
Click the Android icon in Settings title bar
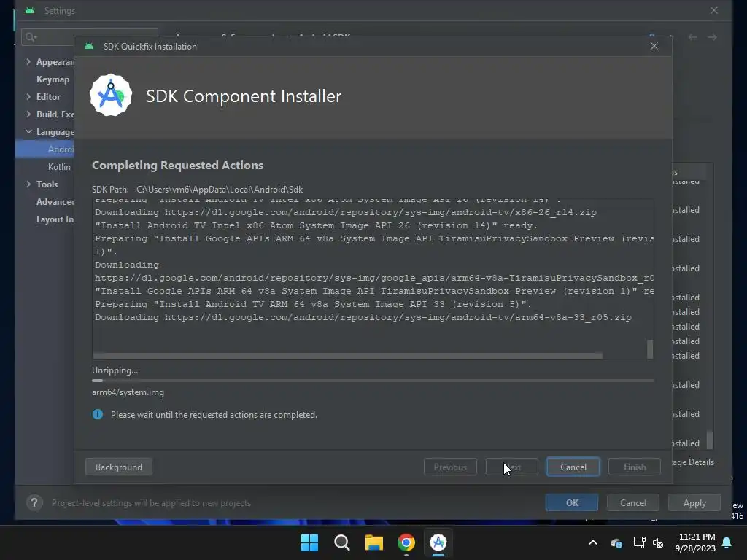[x=30, y=10]
